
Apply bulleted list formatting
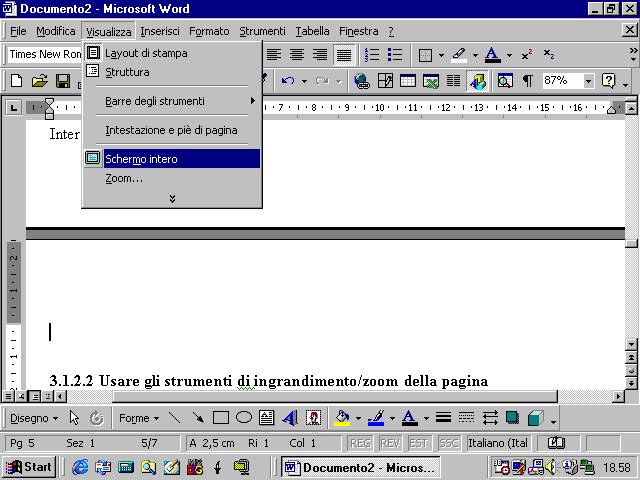(x=395, y=54)
